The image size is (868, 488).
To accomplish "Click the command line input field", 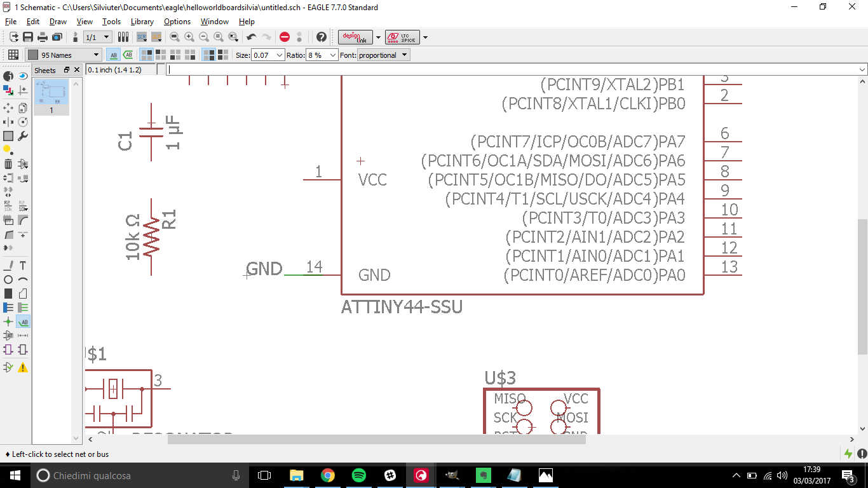I will click(512, 69).
